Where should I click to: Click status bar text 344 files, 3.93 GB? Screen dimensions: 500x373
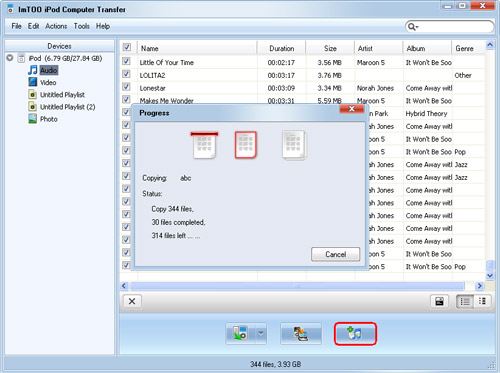[x=276, y=364]
